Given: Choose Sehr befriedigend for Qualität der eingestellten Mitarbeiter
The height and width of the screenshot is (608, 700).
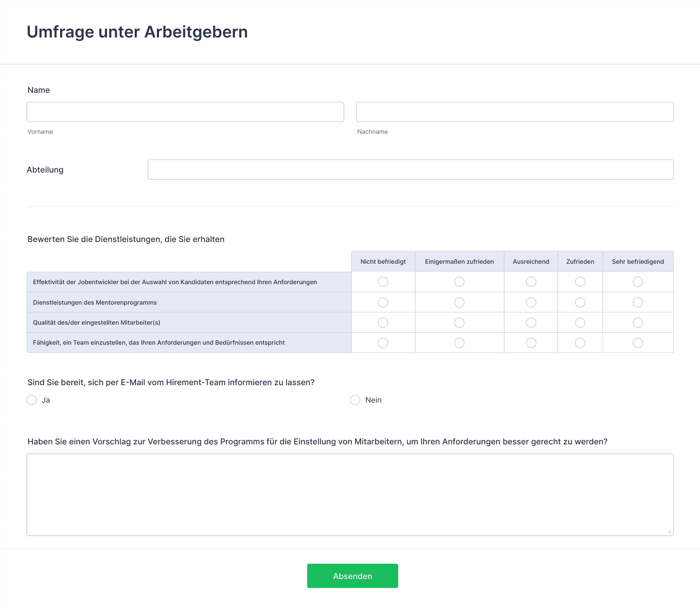Looking at the screenshot, I should click(x=637, y=323).
